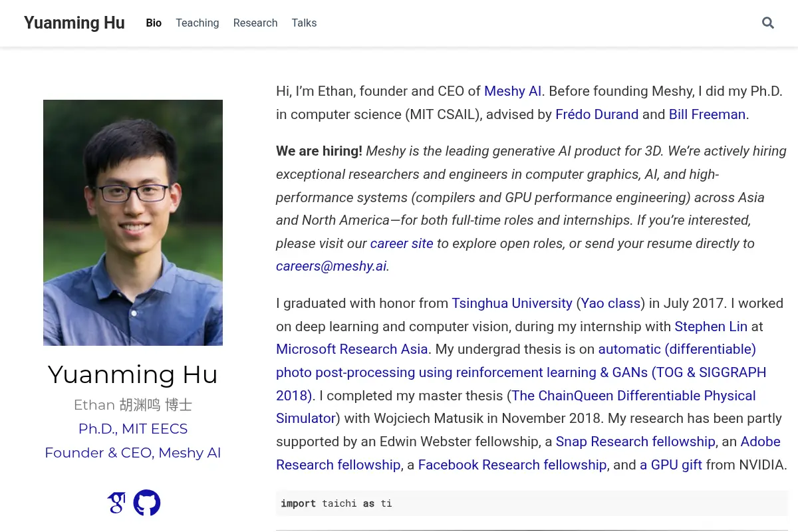Click the careers@meshy.ai email link
Image resolution: width=798 pixels, height=532 pixels.
pyautogui.click(x=331, y=266)
